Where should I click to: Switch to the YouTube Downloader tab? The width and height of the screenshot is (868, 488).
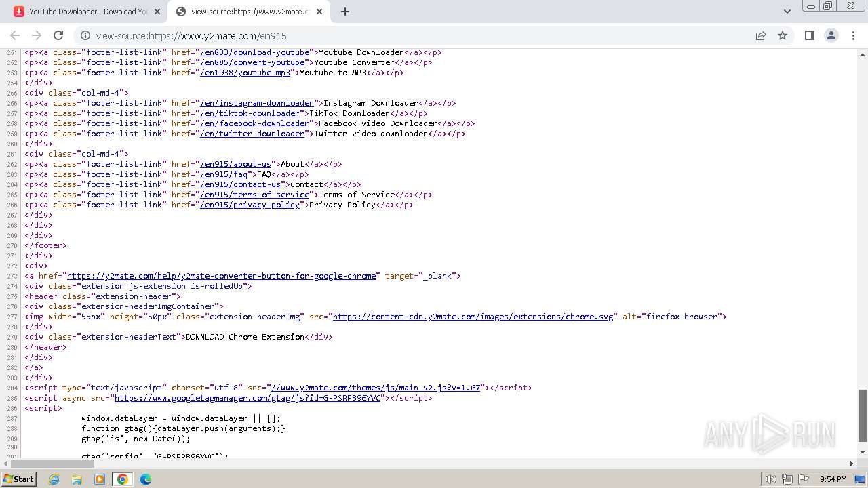87,12
